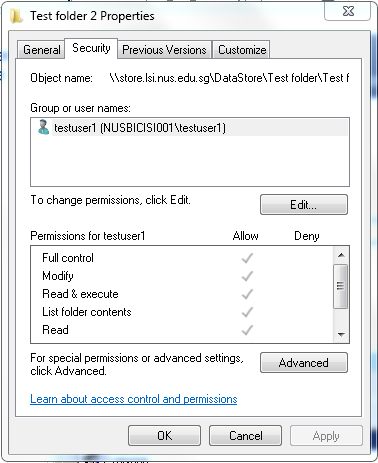Click the Full control allow checkmark
The width and height of the screenshot is (378, 463).
(247, 258)
